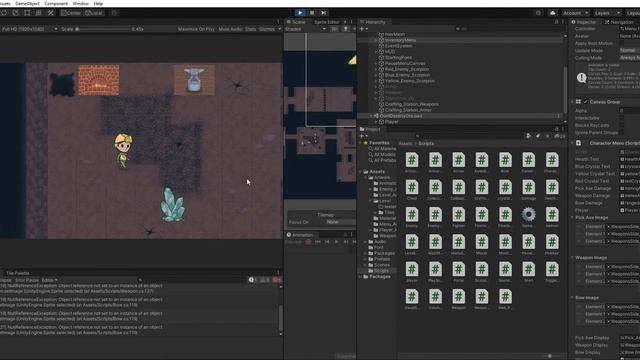Advance one frame with the Step button
Viewport: 640px width, 360px height.
pos(323,13)
